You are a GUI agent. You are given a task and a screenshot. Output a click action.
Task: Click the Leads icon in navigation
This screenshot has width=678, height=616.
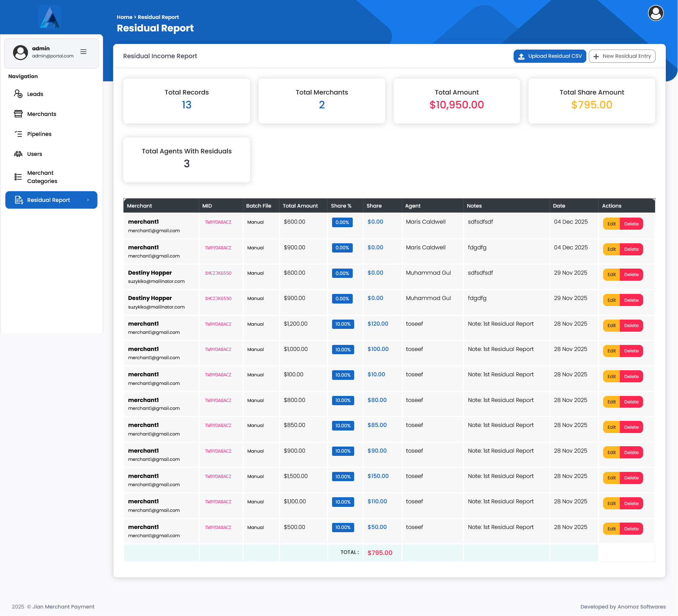pos(18,94)
